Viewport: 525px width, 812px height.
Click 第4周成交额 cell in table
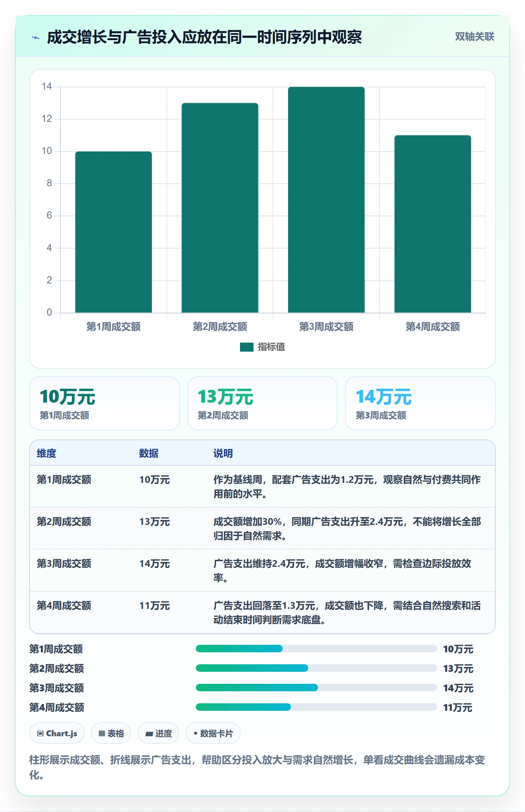coord(64,605)
